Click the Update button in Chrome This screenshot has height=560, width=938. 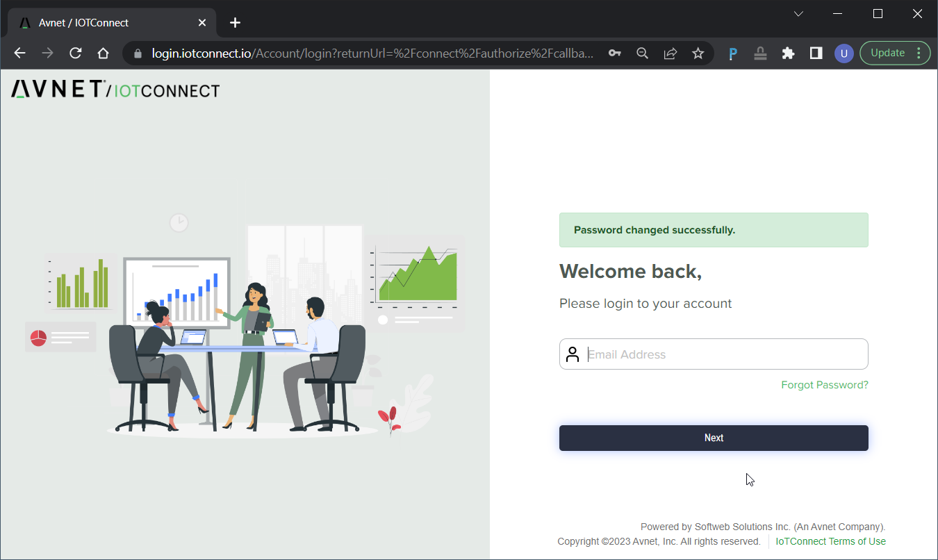(x=887, y=53)
